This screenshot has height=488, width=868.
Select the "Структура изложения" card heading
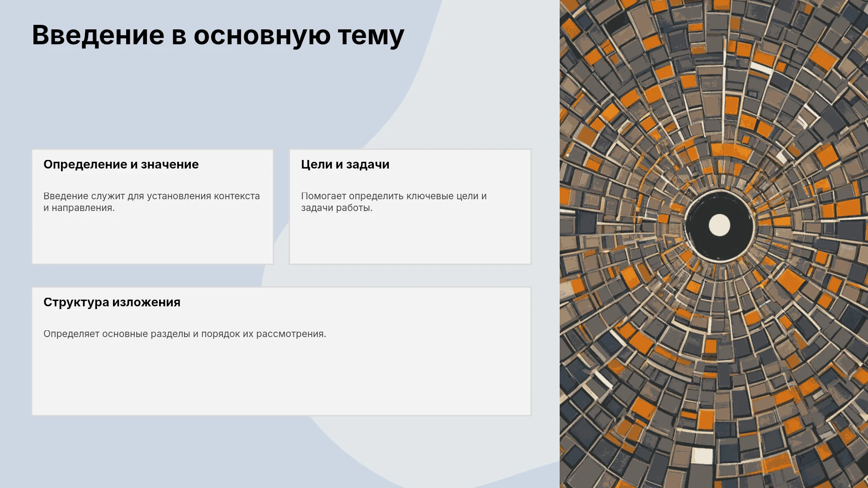click(x=112, y=302)
